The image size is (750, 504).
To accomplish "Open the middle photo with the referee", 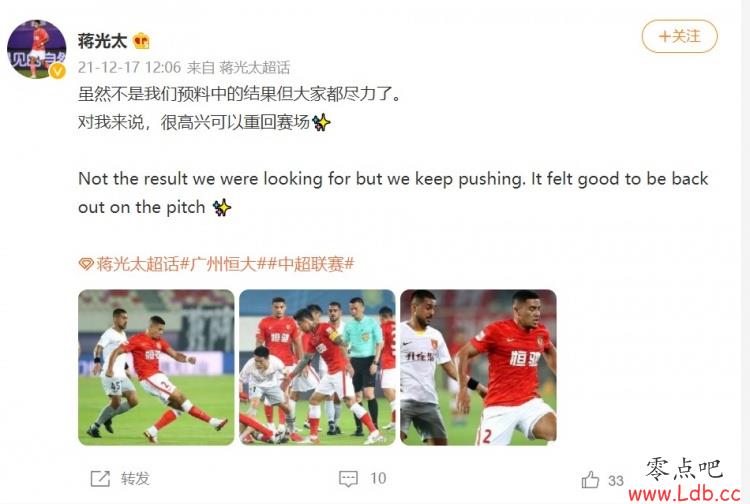I will [x=317, y=367].
